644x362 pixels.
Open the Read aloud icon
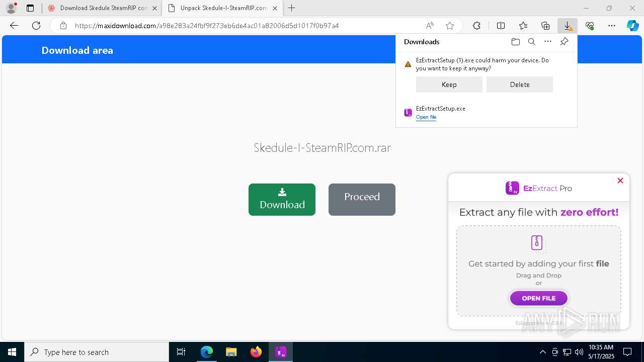click(x=430, y=26)
